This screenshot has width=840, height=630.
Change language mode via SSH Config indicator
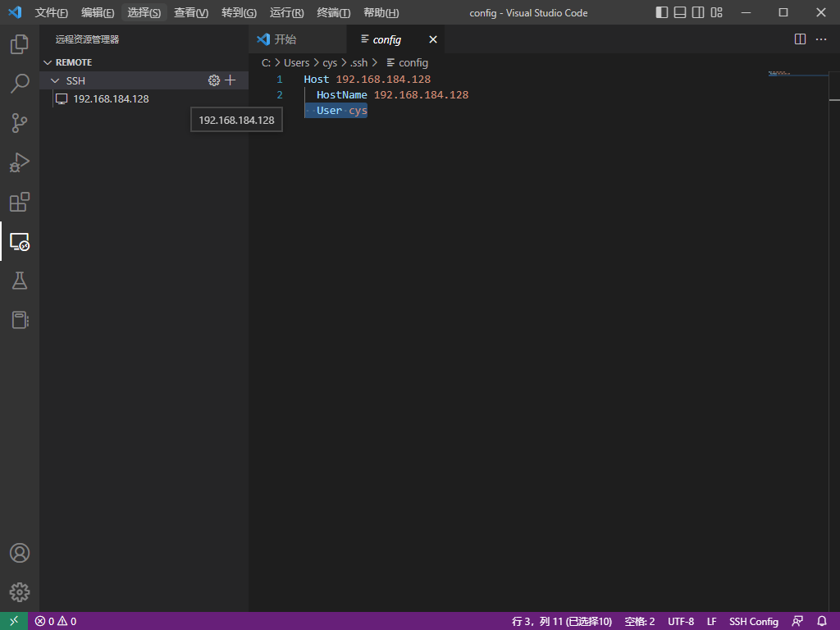(753, 621)
